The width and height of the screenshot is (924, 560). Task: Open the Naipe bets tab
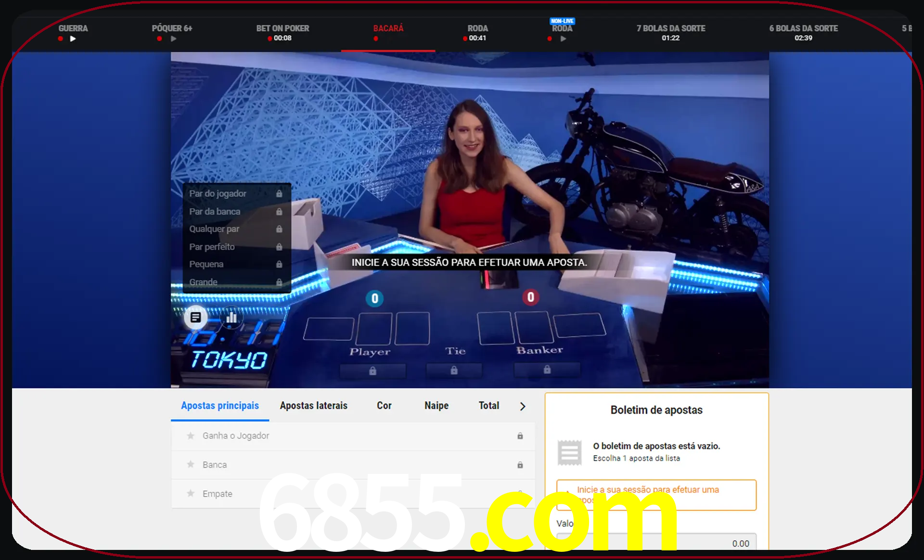click(436, 406)
